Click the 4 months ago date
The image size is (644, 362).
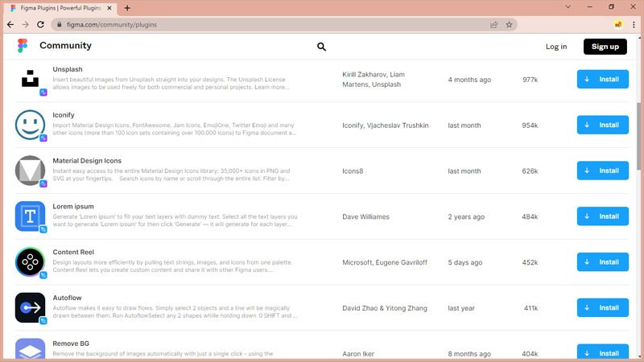pos(469,80)
